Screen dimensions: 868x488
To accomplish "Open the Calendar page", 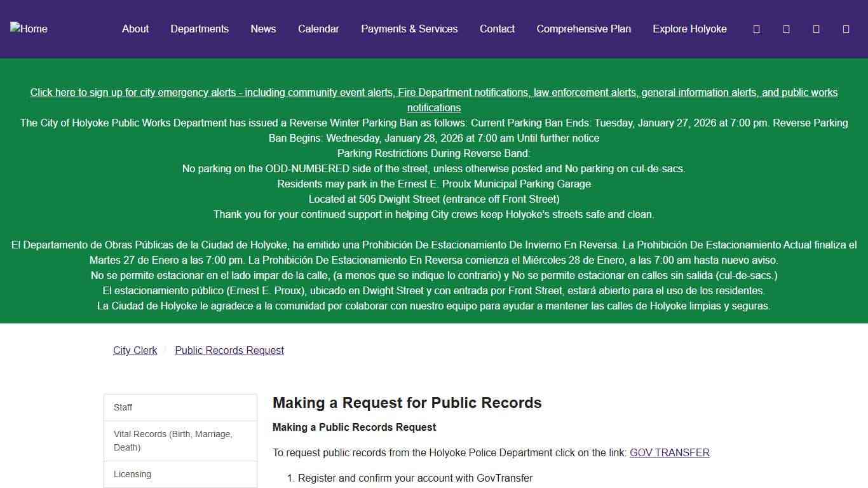I will tap(318, 29).
